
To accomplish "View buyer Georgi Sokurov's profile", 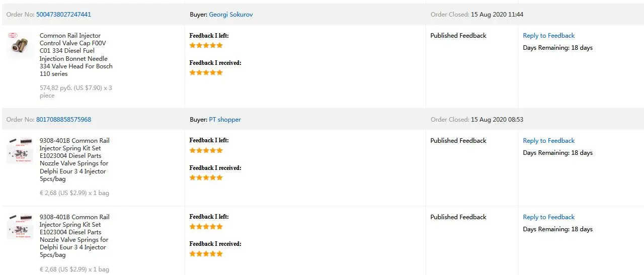I will tap(230, 15).
